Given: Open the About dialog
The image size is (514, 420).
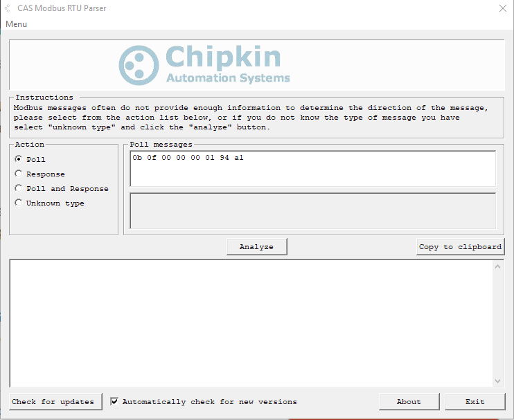Looking at the screenshot, I should tap(409, 401).
